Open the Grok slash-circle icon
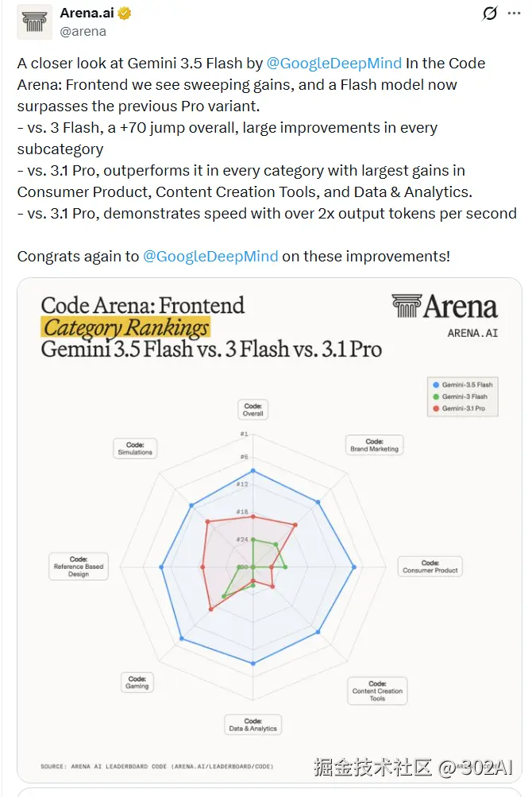Screen dimensions: 532x797 pos(489,14)
